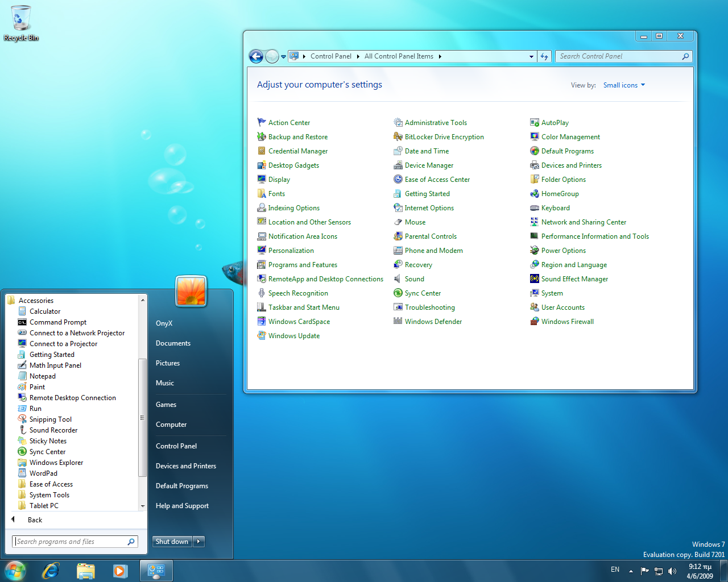Open the Recycle Bin on desktop
The width and height of the screenshot is (728, 582).
[21, 23]
